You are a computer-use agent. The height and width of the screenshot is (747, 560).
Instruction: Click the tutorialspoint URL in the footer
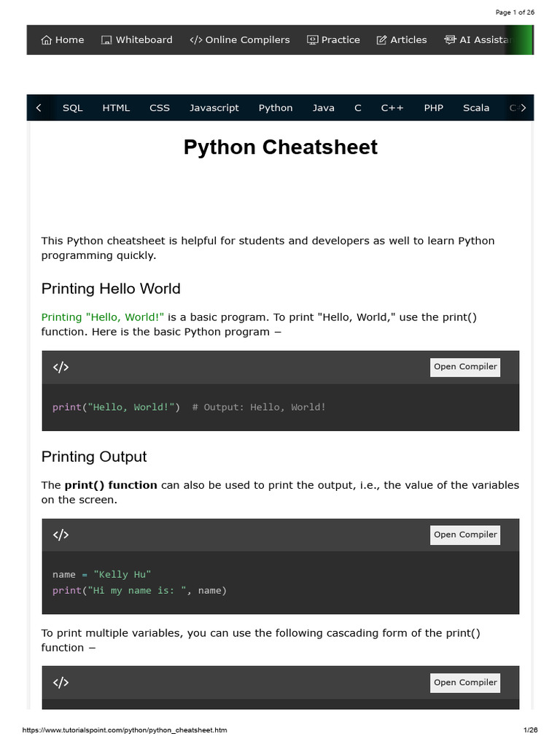coord(125,729)
